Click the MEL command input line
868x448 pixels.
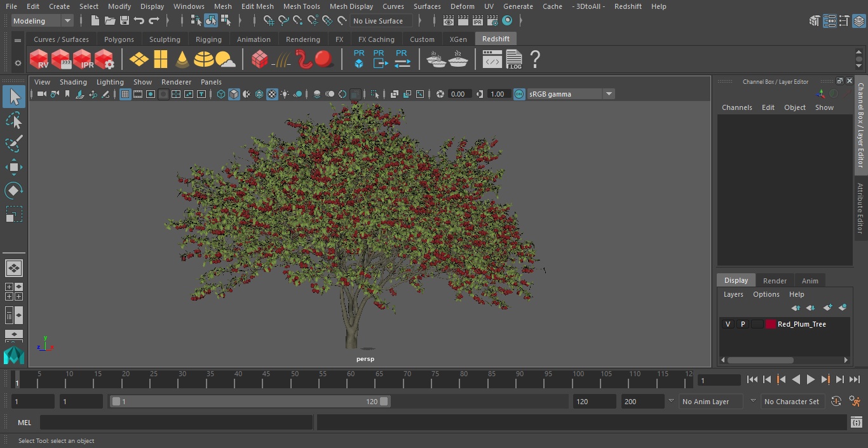tap(176, 423)
